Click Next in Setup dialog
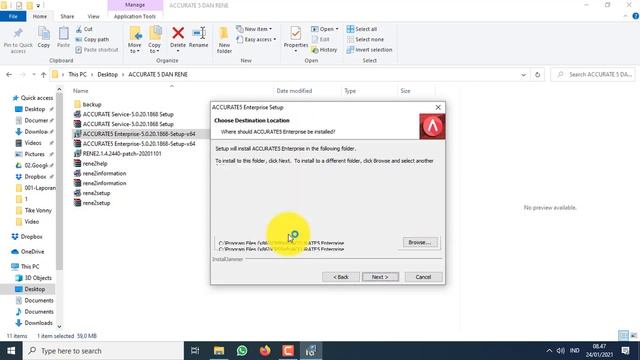Viewport: 640px width, 360px height. point(380,277)
